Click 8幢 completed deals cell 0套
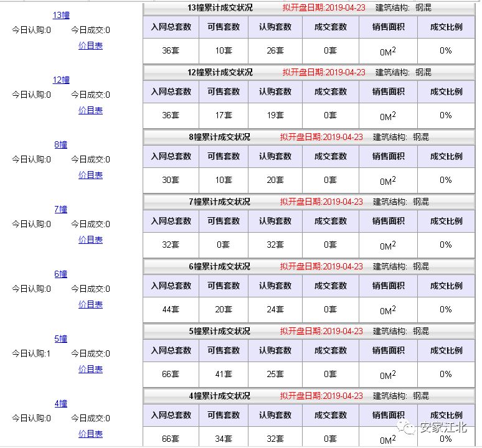This screenshot has width=482, height=448. pyautogui.click(x=331, y=180)
